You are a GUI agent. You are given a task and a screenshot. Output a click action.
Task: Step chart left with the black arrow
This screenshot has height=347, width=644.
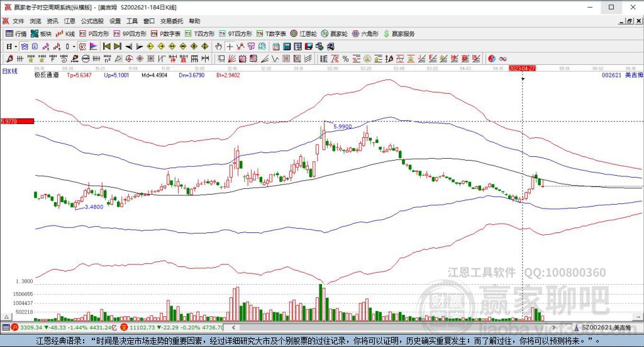[128, 47]
